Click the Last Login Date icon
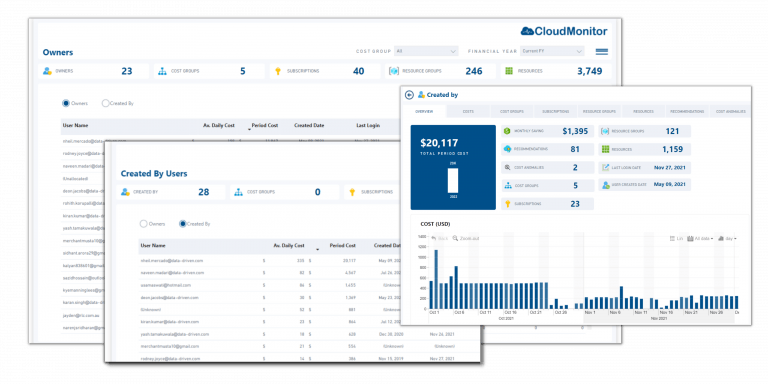The width and height of the screenshot is (768, 384). tap(605, 168)
